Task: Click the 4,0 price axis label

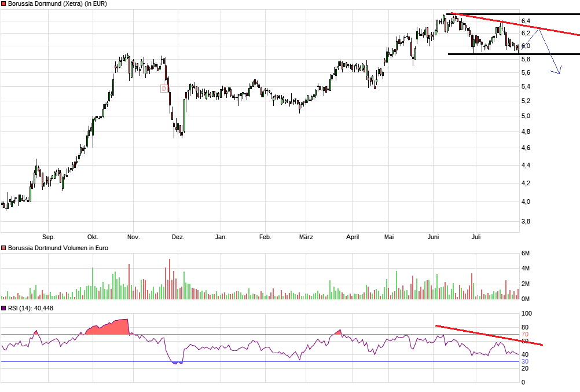Action: coord(526,202)
